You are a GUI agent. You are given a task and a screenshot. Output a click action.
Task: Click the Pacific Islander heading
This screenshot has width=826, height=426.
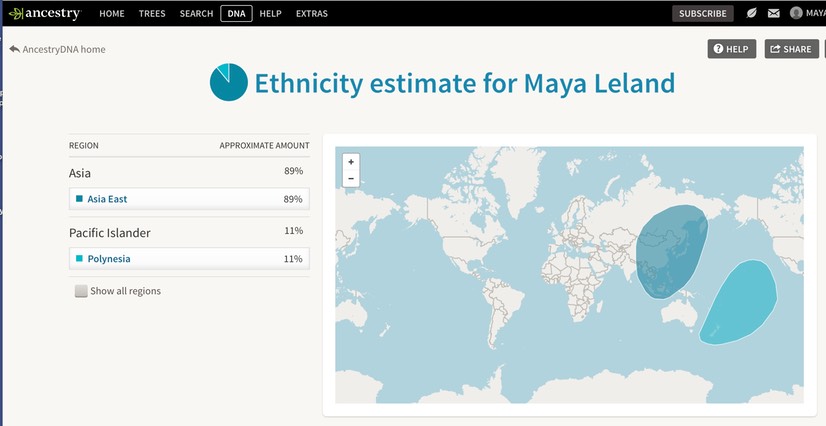click(x=110, y=233)
